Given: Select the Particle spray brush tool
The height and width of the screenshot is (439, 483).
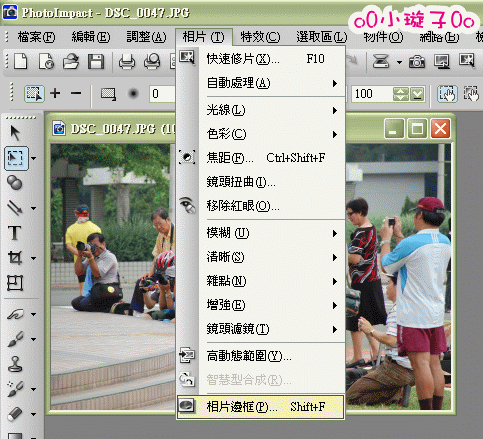Looking at the screenshot, I should [15, 389].
